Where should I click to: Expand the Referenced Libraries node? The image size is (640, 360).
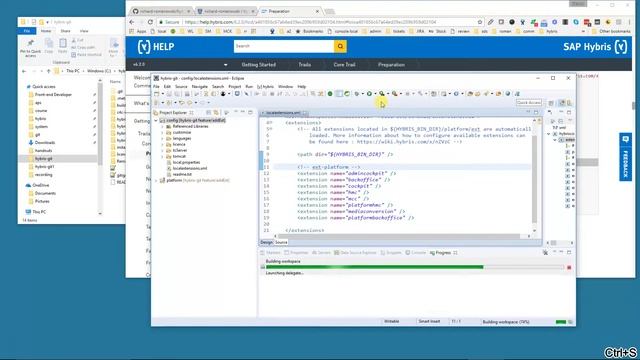click(162, 127)
